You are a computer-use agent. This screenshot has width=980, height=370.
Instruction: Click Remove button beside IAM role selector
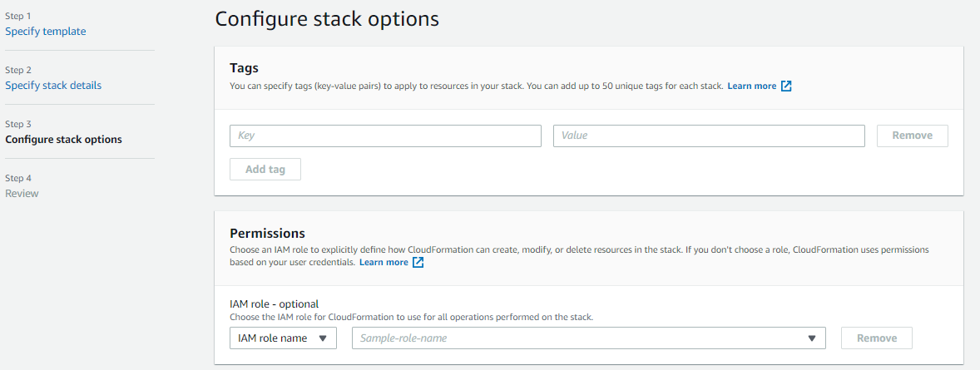[x=877, y=338]
